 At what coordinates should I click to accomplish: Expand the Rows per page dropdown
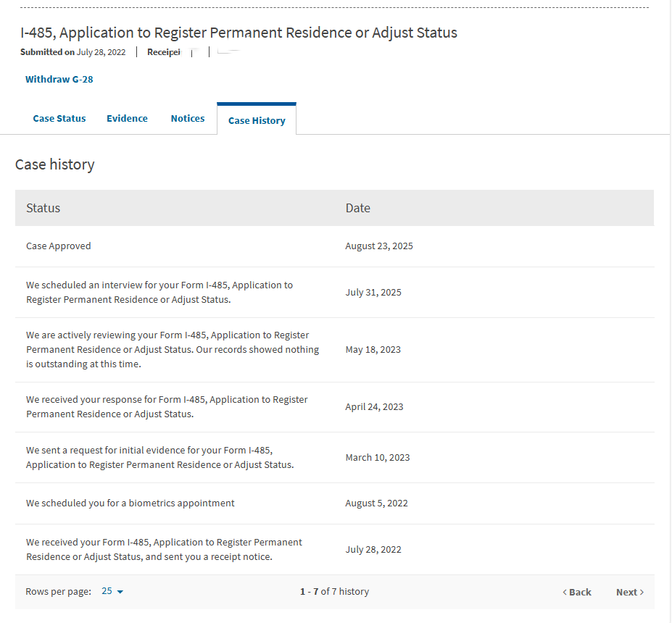coord(112,591)
